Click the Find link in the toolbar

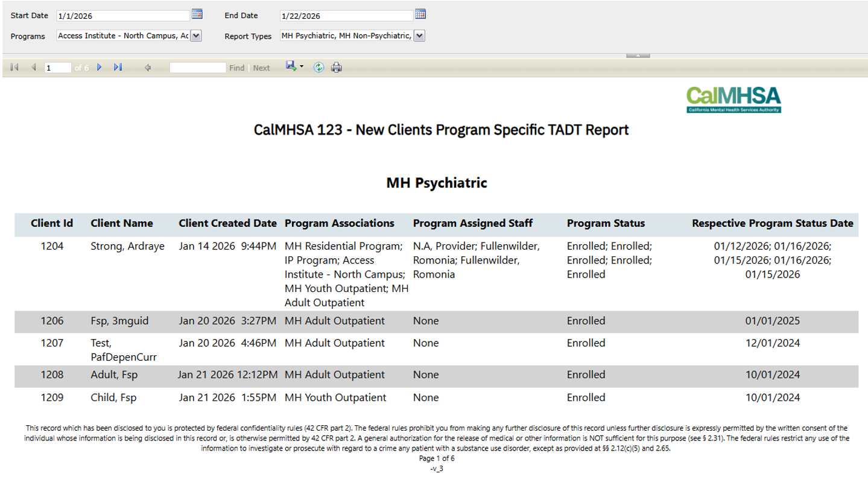pyautogui.click(x=236, y=68)
